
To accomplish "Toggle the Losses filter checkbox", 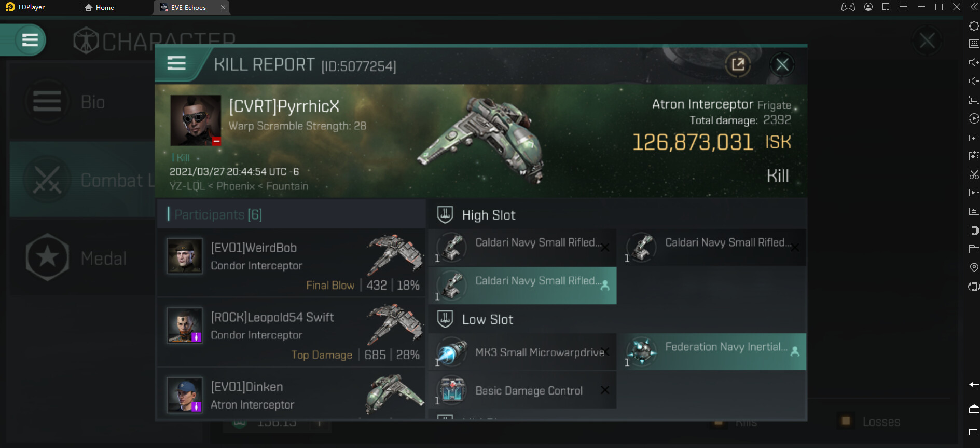I will (846, 421).
